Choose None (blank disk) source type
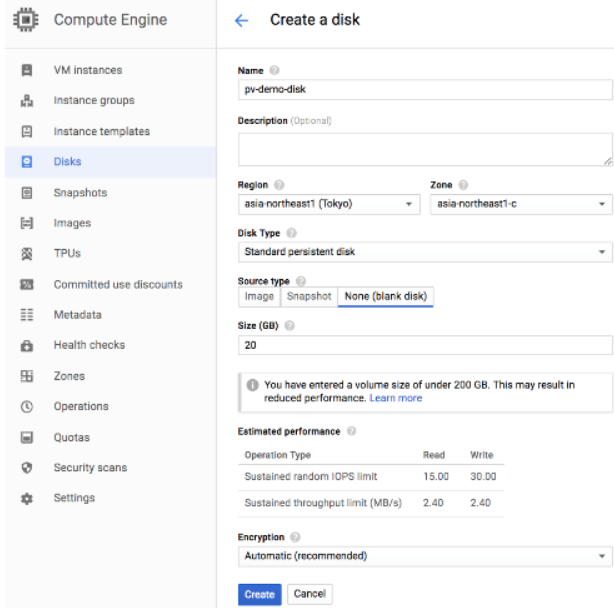The image size is (614, 608). pos(385,297)
